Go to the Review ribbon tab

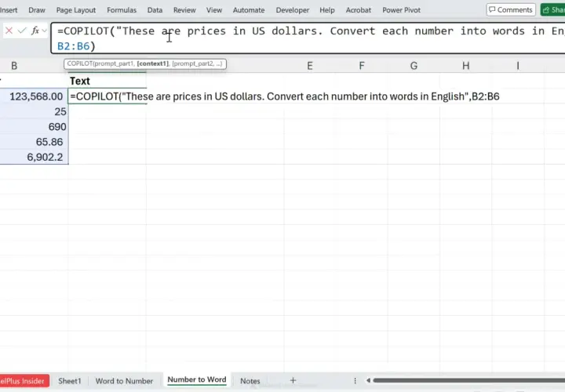pos(184,10)
